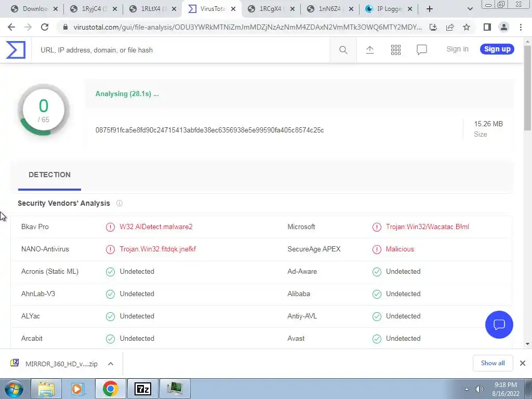Click the page vertical scrollbar thumb
The width and height of the screenshot is (532, 399).
pyautogui.click(x=528, y=89)
